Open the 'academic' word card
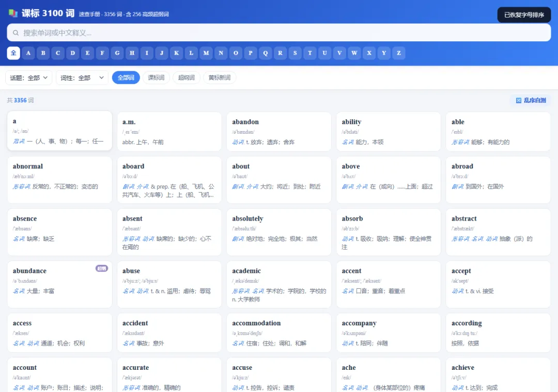The image size is (558, 392). click(279, 285)
